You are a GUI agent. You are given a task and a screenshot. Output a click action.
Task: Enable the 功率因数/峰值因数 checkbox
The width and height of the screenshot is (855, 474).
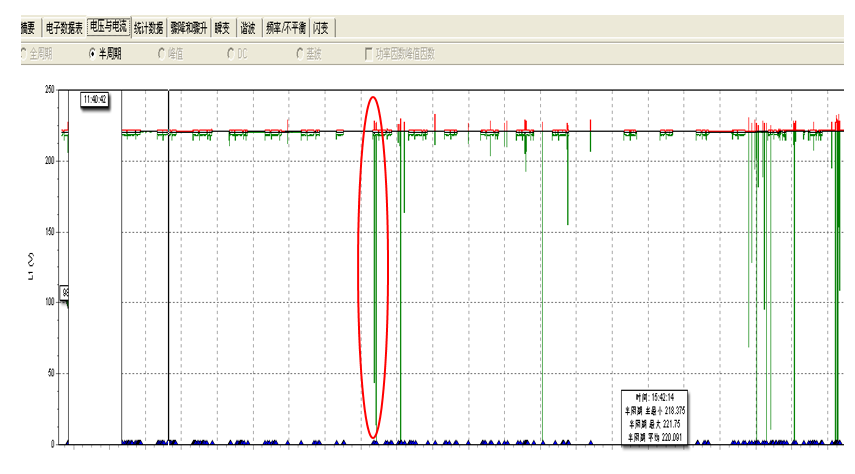(369, 52)
